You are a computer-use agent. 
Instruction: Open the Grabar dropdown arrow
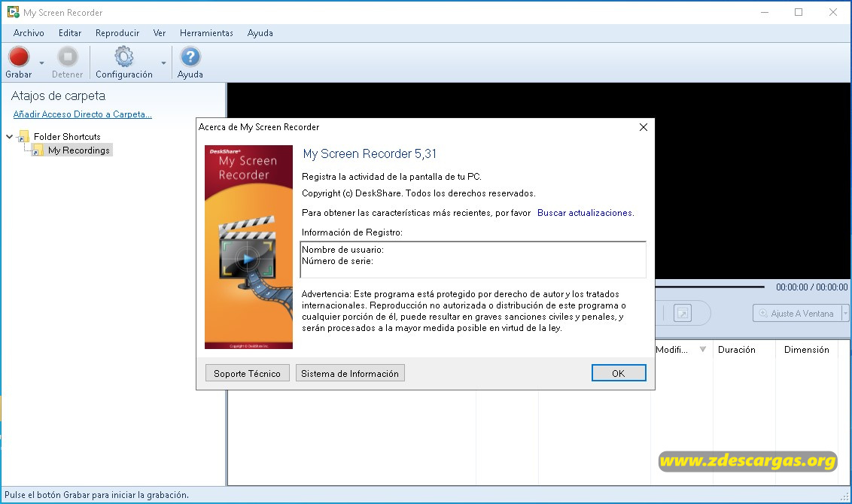click(x=42, y=63)
